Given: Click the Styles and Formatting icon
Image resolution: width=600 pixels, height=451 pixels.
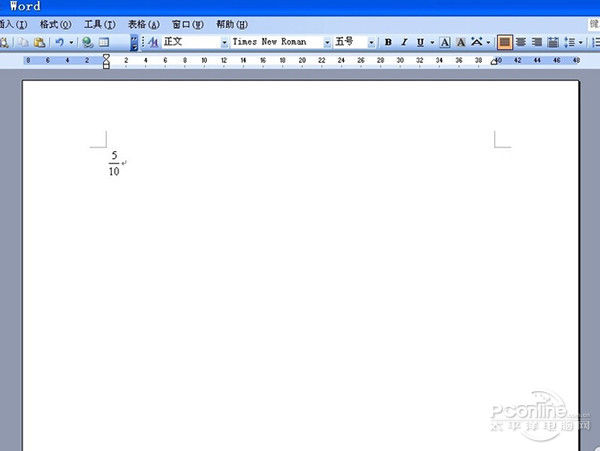Looking at the screenshot, I should click(153, 42).
